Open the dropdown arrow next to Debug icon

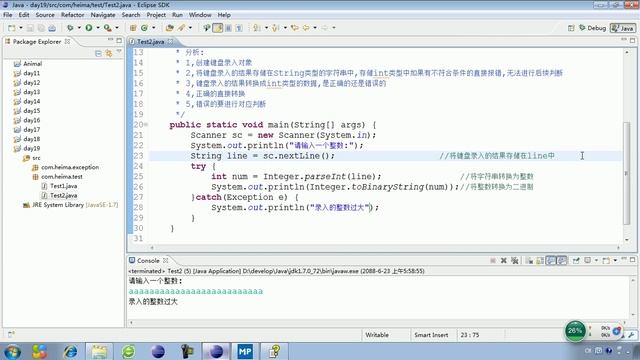coord(79,28)
